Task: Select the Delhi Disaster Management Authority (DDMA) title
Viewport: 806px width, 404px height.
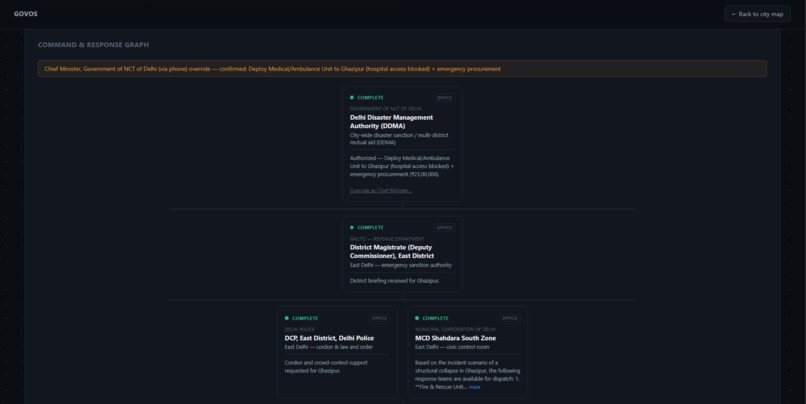Action: click(x=392, y=122)
